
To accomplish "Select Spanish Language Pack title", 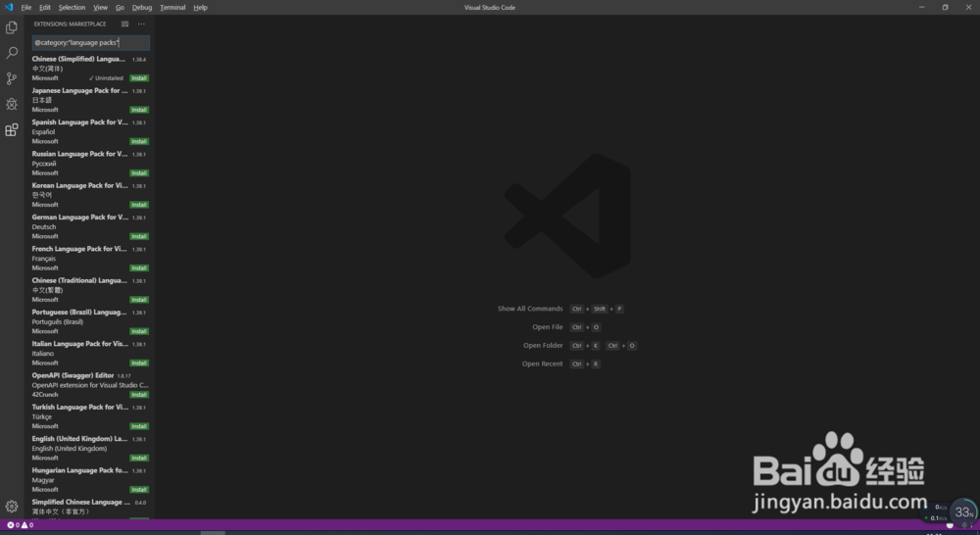I will [x=80, y=122].
